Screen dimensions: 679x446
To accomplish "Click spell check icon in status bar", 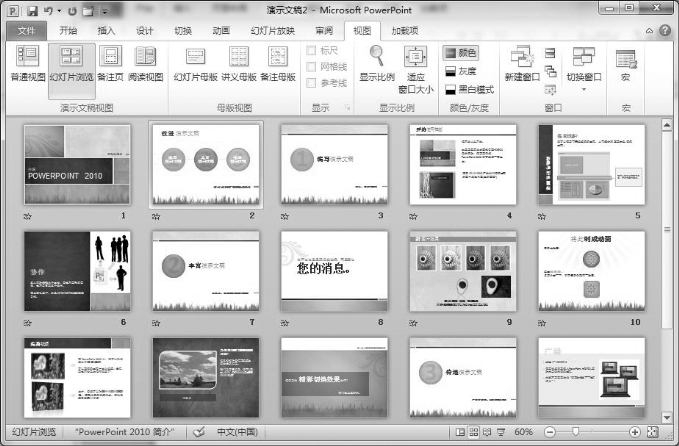I will (x=198, y=432).
